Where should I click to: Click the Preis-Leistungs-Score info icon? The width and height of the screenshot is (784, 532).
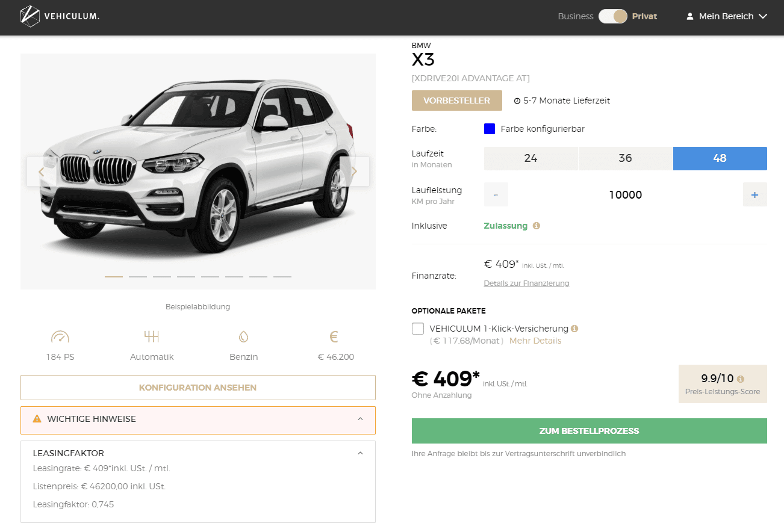[x=741, y=379]
